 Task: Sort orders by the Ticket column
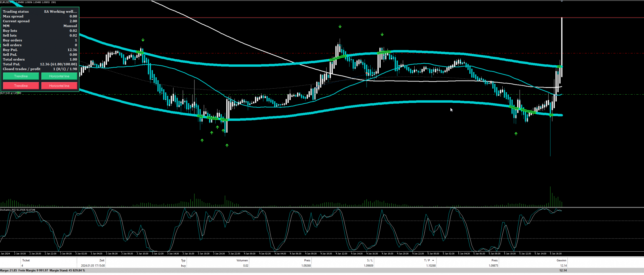pos(26,260)
